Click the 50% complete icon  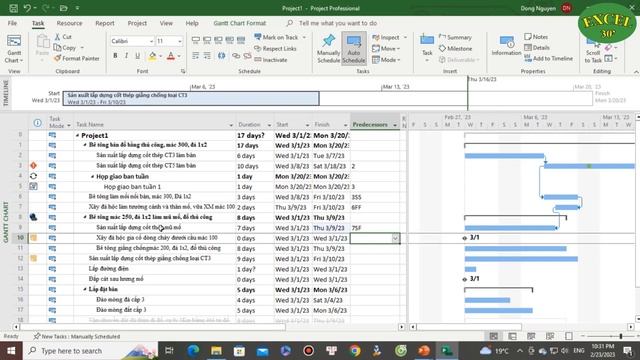(x=218, y=40)
